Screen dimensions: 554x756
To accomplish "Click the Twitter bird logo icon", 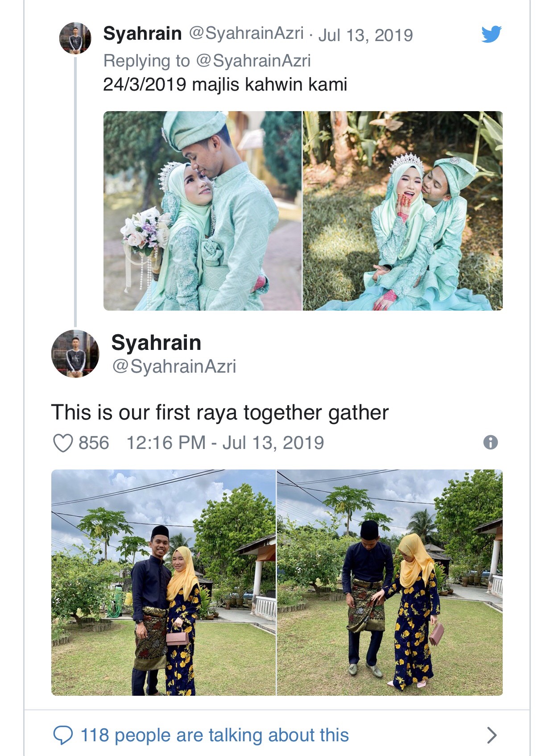I will pyautogui.click(x=491, y=34).
